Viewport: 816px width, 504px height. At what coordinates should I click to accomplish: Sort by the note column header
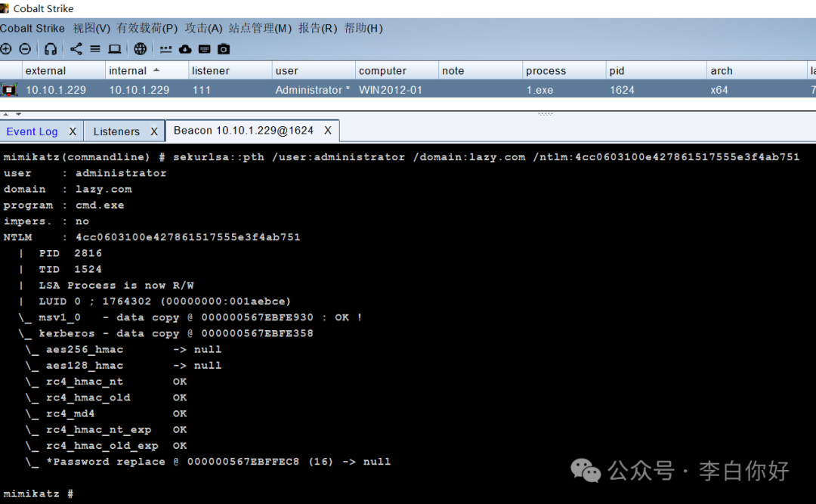tap(481, 70)
